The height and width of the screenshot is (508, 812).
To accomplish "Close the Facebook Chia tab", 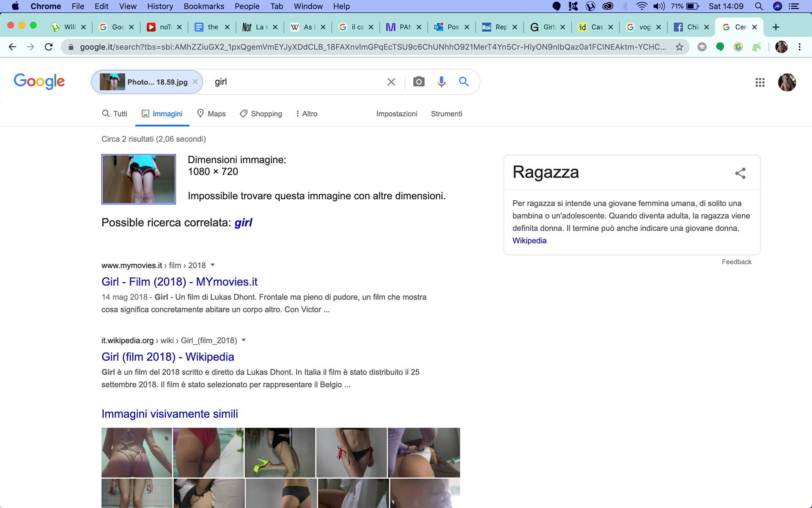I will pos(706,27).
